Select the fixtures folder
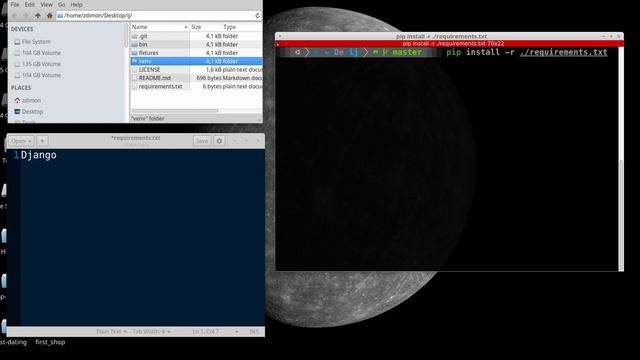Viewport: 640px width, 360px height. pyautogui.click(x=196, y=53)
